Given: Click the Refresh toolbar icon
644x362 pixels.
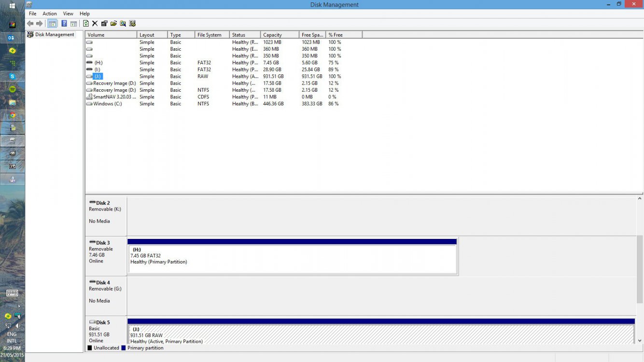Looking at the screenshot, I should pos(86,23).
